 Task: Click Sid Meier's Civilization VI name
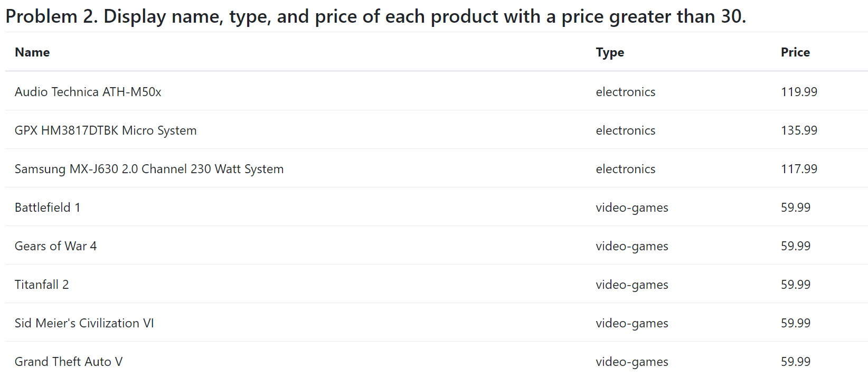coord(84,323)
